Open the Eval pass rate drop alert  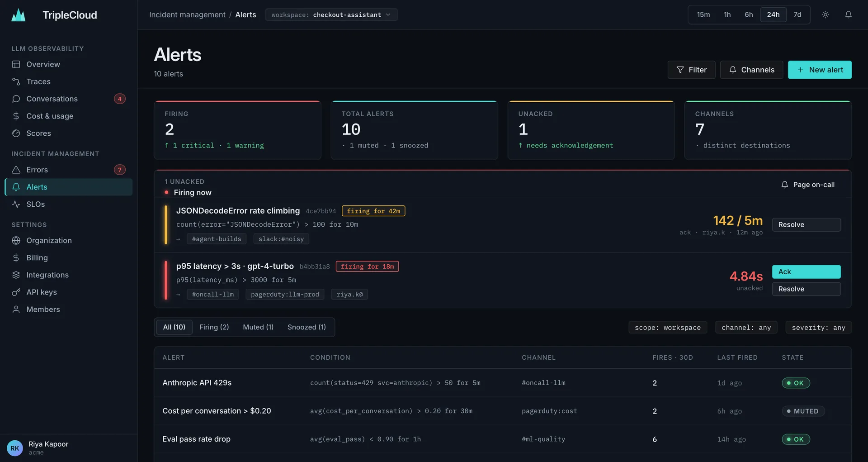coord(503,439)
